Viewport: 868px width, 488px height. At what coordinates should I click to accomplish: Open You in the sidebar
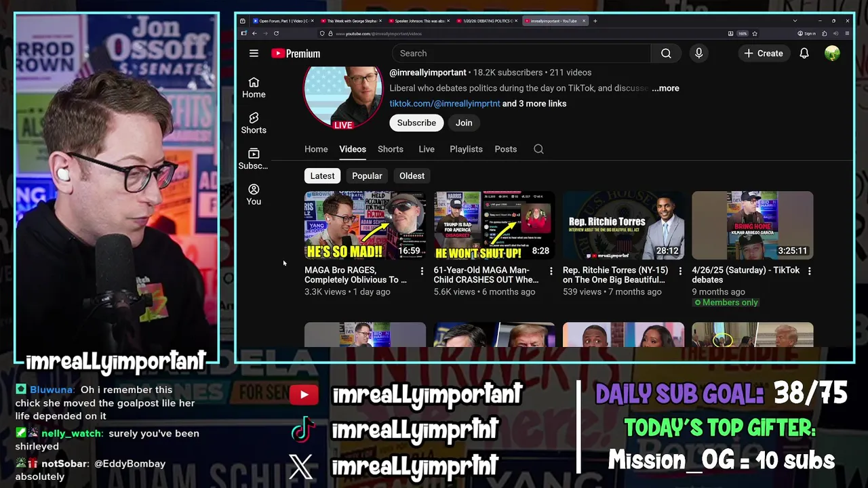coord(254,195)
